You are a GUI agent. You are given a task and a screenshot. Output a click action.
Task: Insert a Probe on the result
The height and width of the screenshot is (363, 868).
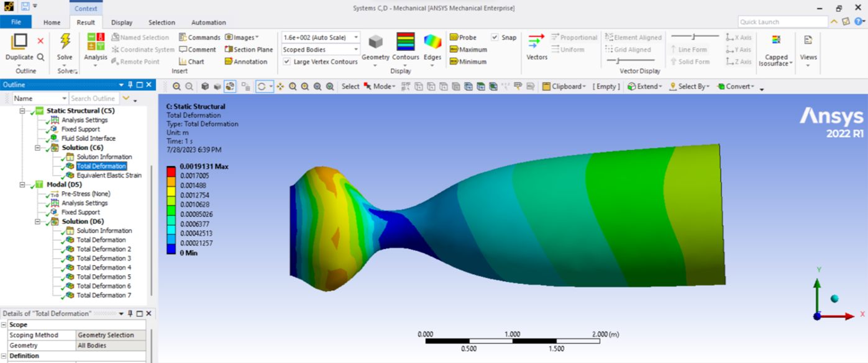coord(463,38)
